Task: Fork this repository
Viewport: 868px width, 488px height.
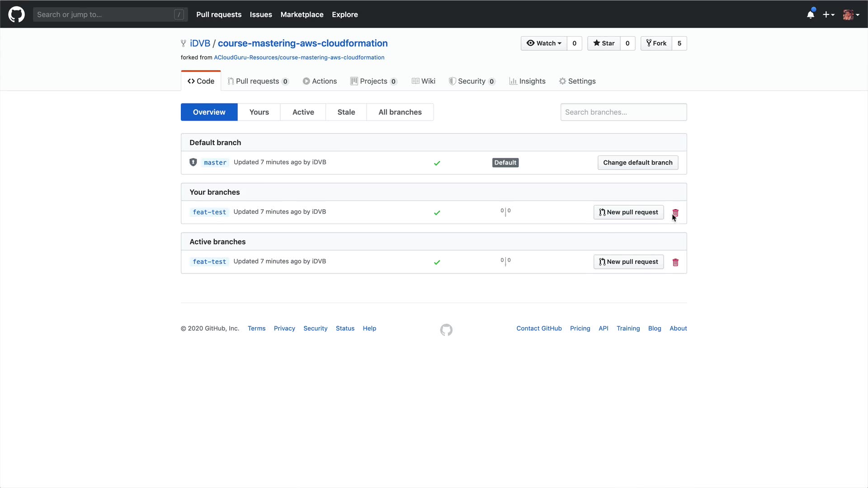Action: click(656, 43)
